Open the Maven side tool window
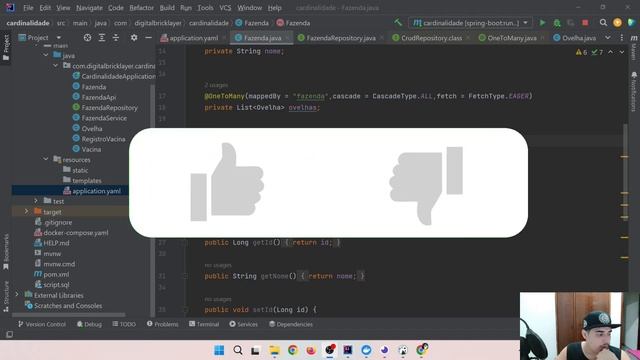This screenshot has height=360, width=640. [634, 47]
